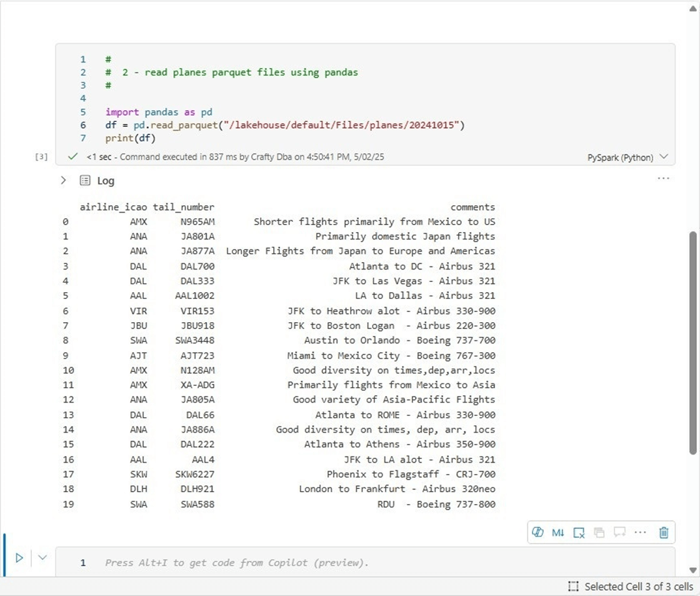Open the PySpark (Python) language dropdown

(627, 158)
